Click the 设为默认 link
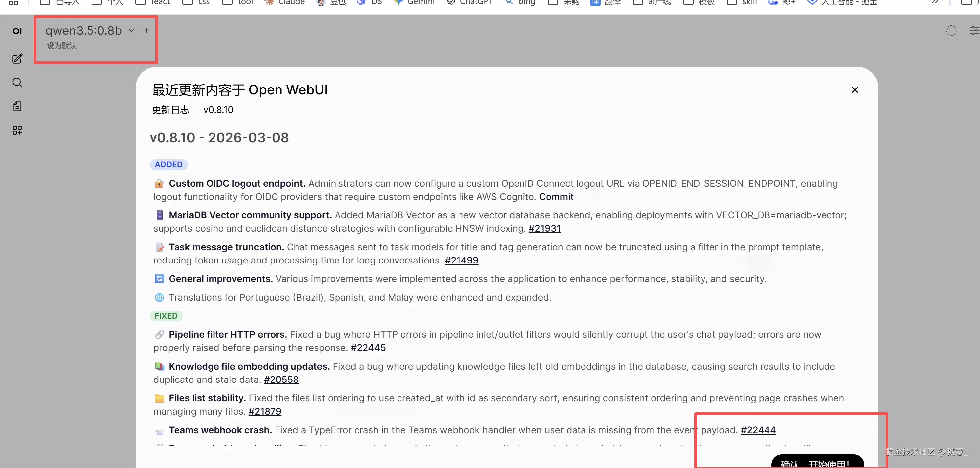The width and height of the screenshot is (980, 468). [62, 46]
